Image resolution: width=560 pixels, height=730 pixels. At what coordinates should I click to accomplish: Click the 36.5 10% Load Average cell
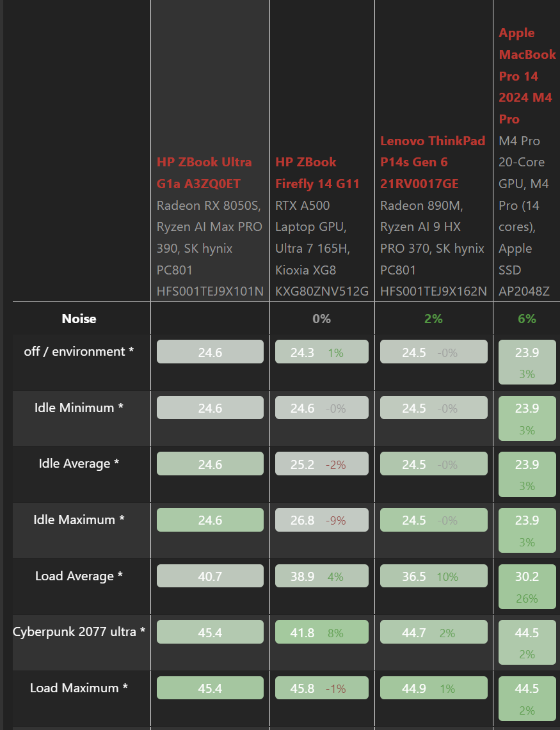(x=434, y=576)
